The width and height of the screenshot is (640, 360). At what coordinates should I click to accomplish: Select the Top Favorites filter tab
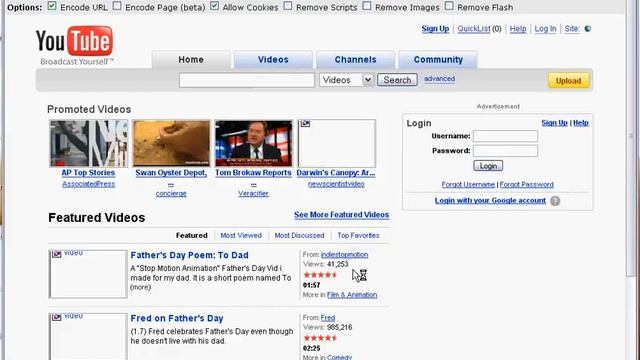point(358,236)
